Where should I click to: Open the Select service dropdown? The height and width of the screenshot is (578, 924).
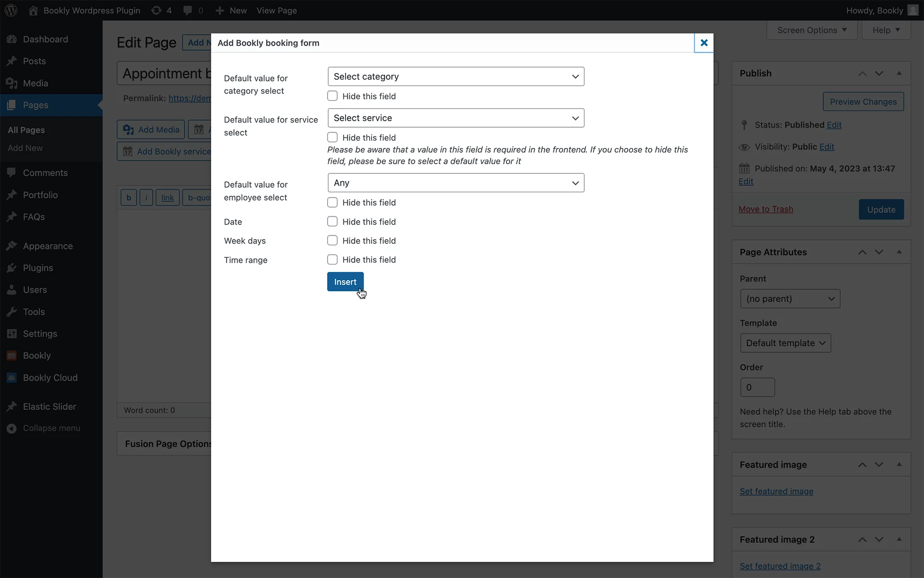(x=456, y=118)
